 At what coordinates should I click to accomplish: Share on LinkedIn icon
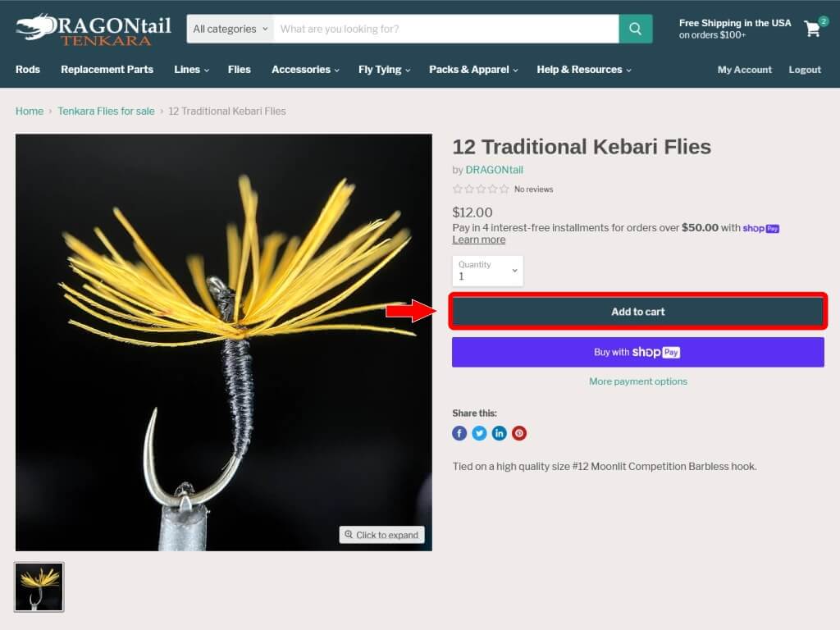499,433
